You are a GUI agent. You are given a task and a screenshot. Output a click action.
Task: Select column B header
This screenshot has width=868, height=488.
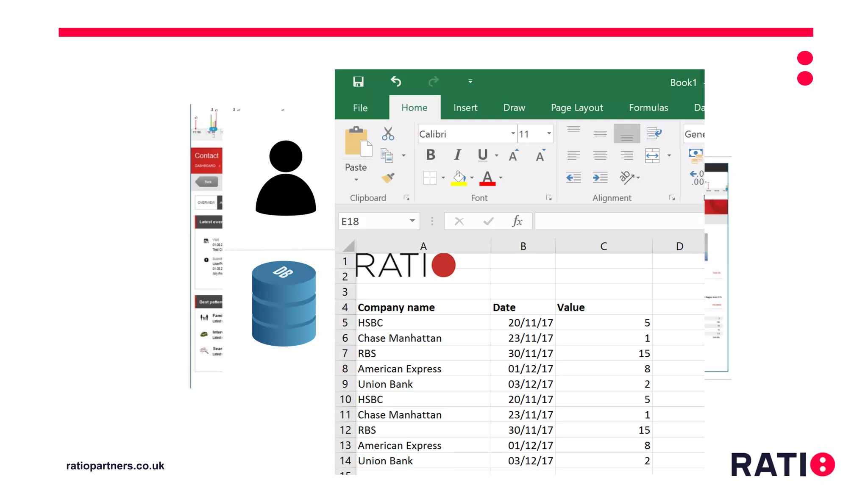[x=523, y=246]
